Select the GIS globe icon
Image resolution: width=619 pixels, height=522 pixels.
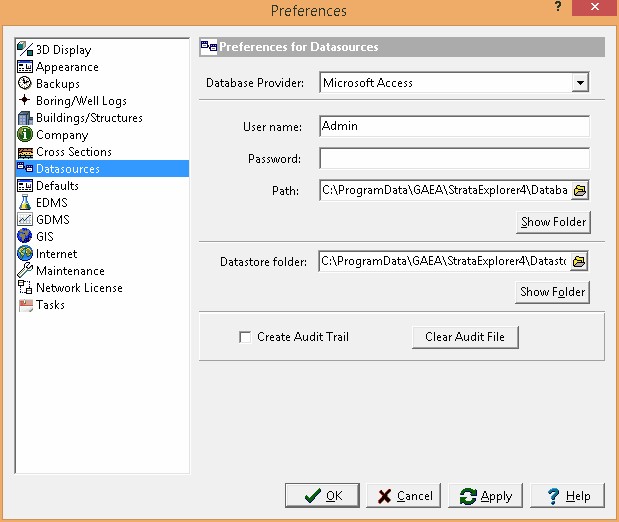tap(25, 237)
